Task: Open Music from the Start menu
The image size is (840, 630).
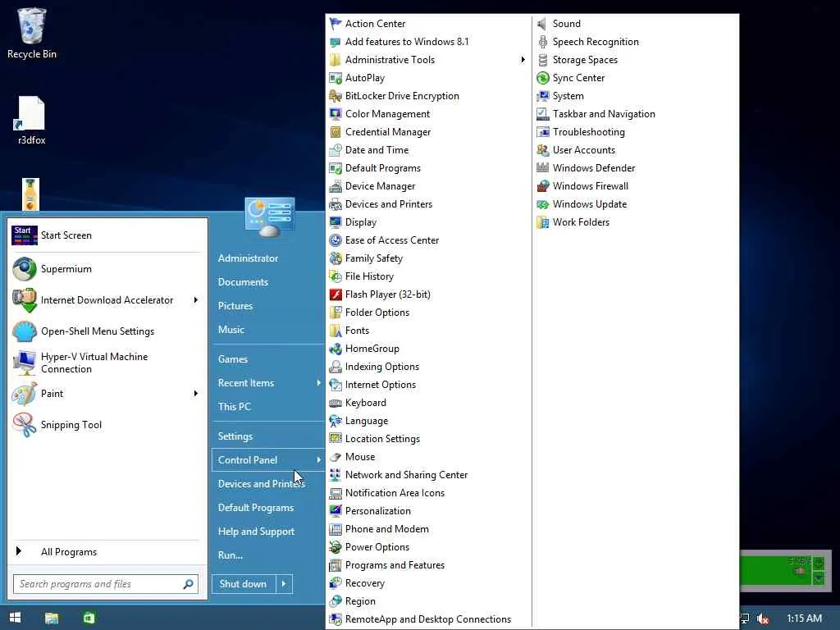Action: (231, 330)
